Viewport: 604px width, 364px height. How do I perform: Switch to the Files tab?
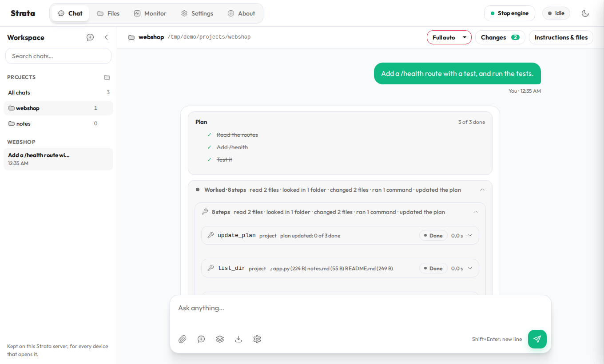coord(108,13)
